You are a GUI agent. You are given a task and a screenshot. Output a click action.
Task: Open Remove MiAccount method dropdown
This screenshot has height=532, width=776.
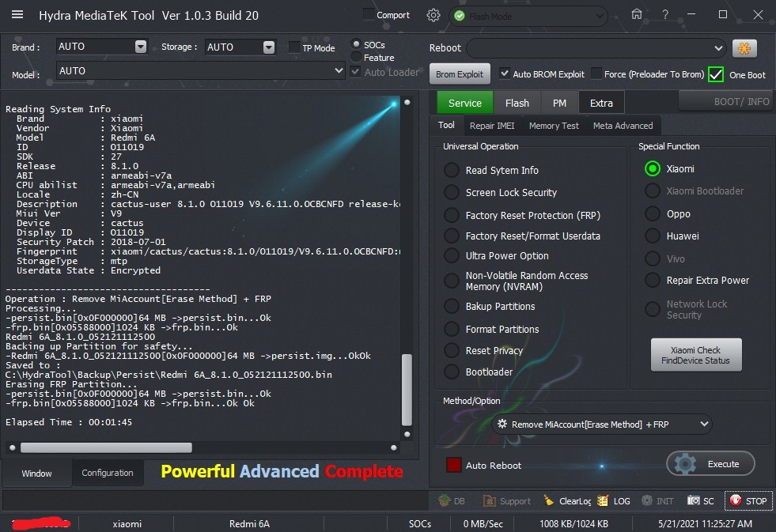click(x=704, y=424)
